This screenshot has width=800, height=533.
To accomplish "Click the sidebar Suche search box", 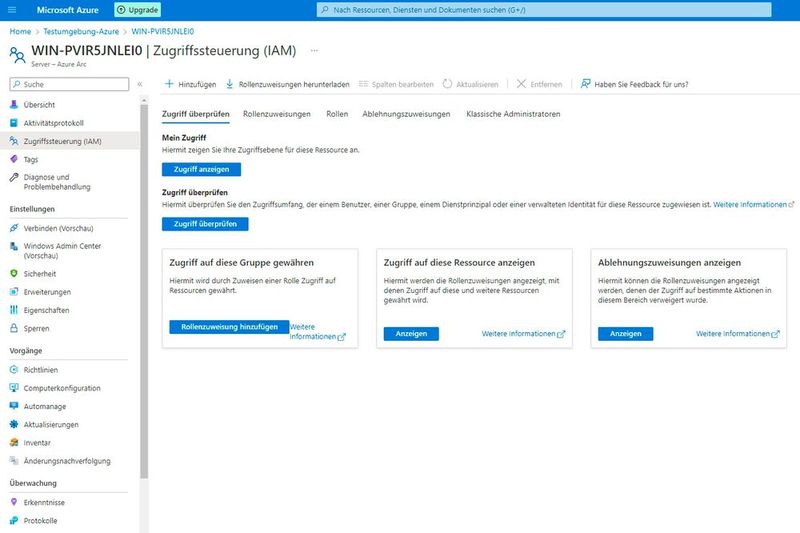I will coord(69,84).
